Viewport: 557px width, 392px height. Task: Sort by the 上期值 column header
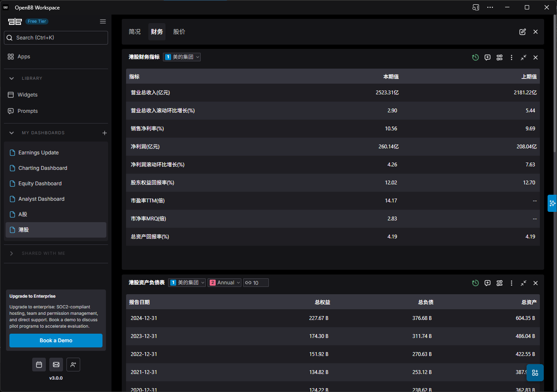(x=529, y=76)
